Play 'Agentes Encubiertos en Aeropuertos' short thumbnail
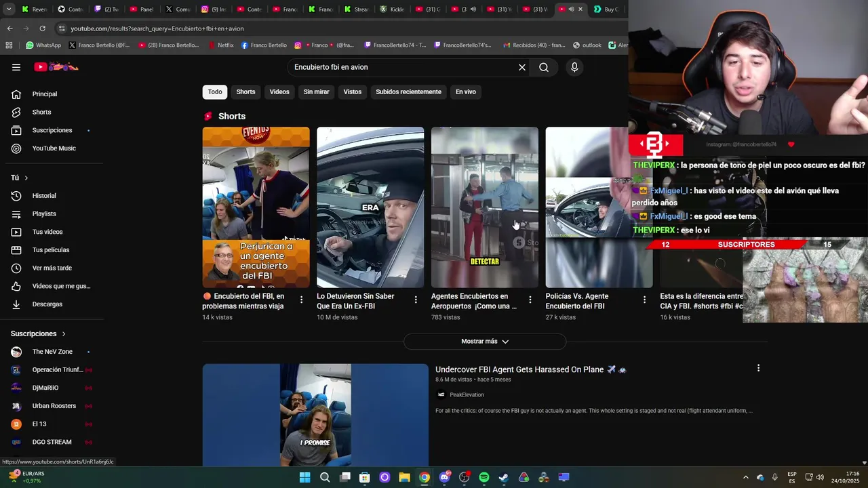 [485, 207]
